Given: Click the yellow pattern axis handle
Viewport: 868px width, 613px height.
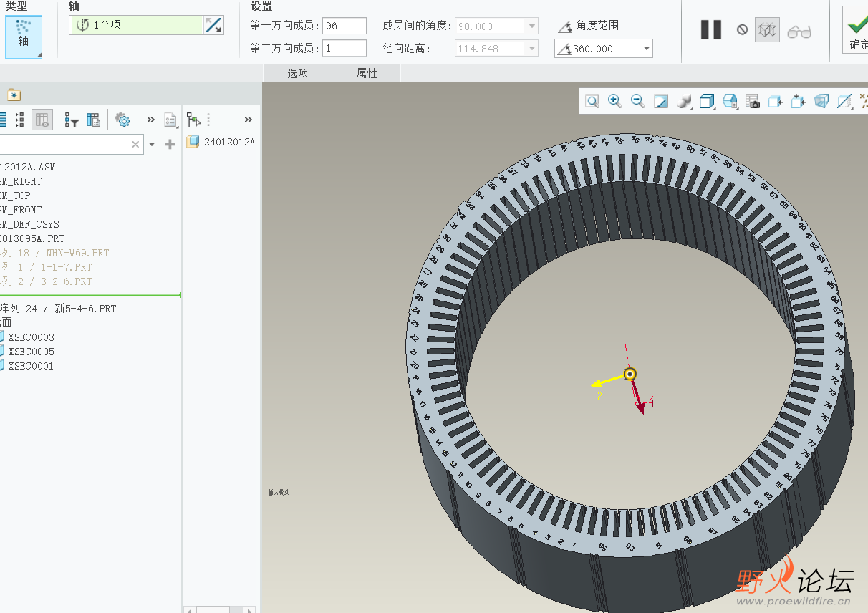Looking at the screenshot, I should pos(630,374).
